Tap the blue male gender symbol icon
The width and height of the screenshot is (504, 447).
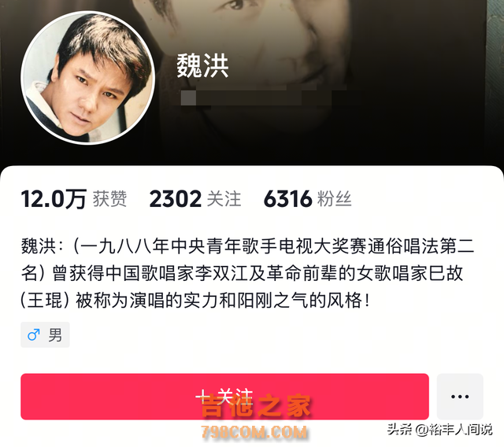click(34, 335)
